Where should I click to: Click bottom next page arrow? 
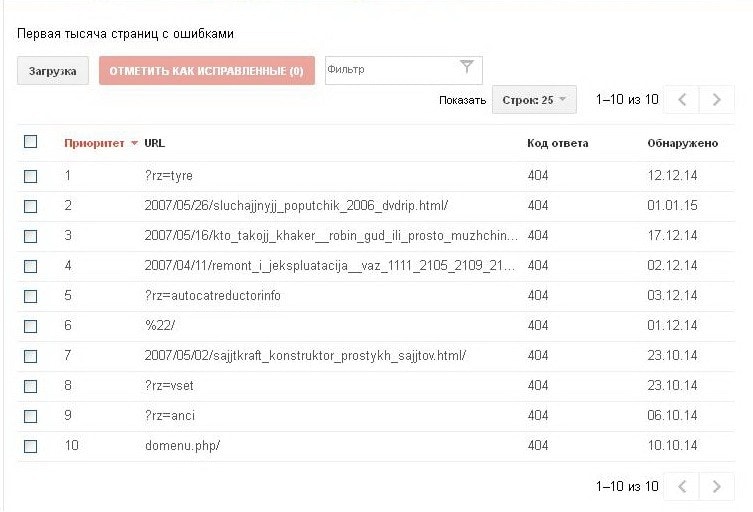(716, 487)
